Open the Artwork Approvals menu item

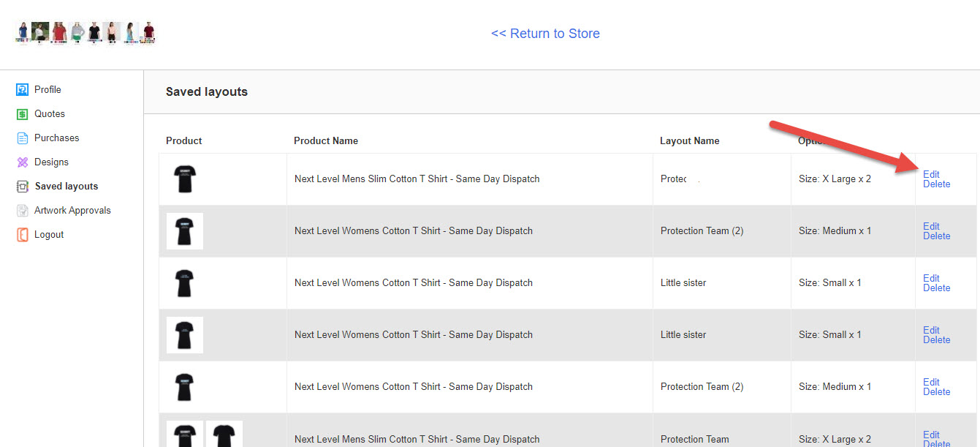click(x=72, y=211)
